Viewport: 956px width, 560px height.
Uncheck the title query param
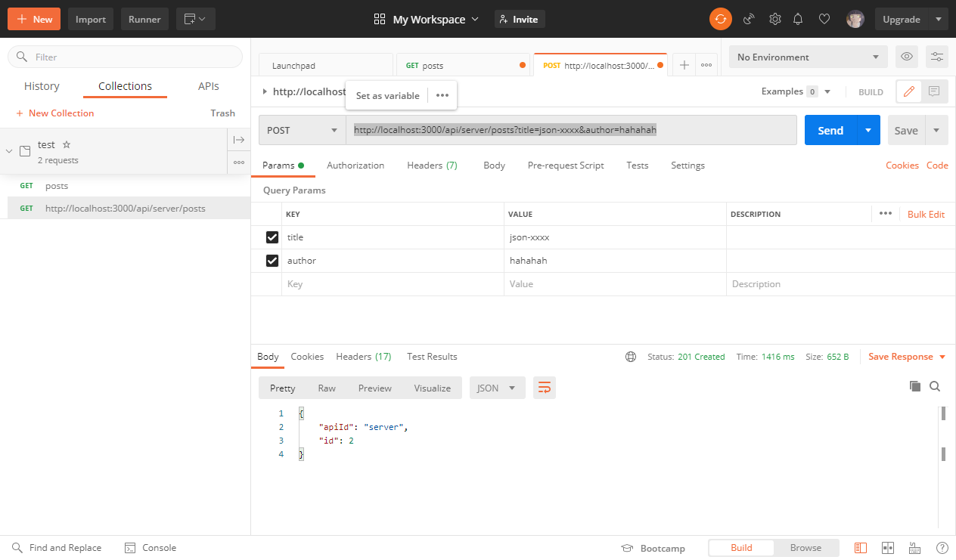point(272,237)
